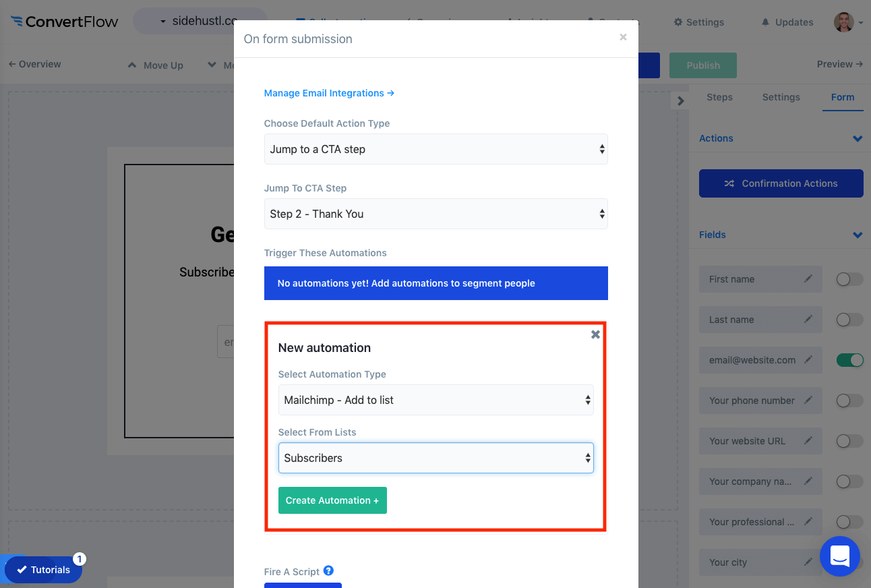The height and width of the screenshot is (588, 871).
Task: Click the ConvertFlow logo
Action: pyautogui.click(x=65, y=22)
